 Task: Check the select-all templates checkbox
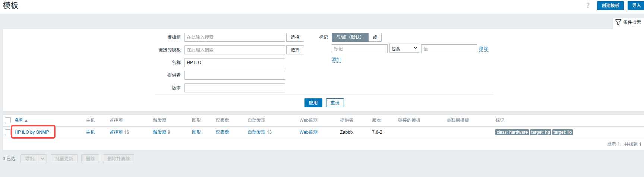(x=8, y=120)
